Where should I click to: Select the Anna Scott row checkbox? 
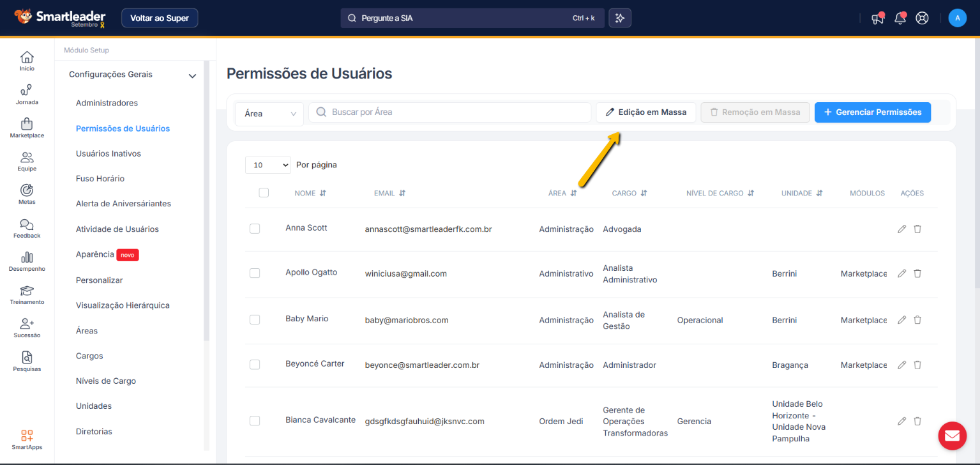(x=255, y=229)
